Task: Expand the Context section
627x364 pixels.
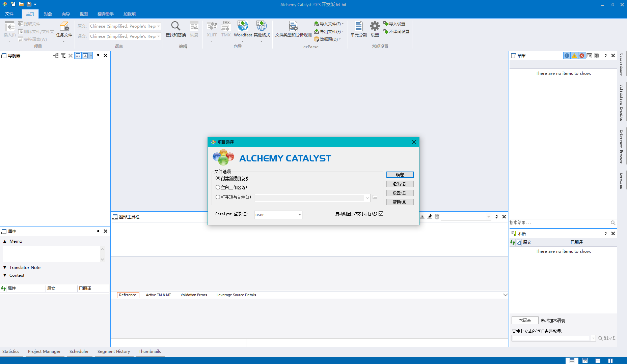Action: click(x=5, y=275)
